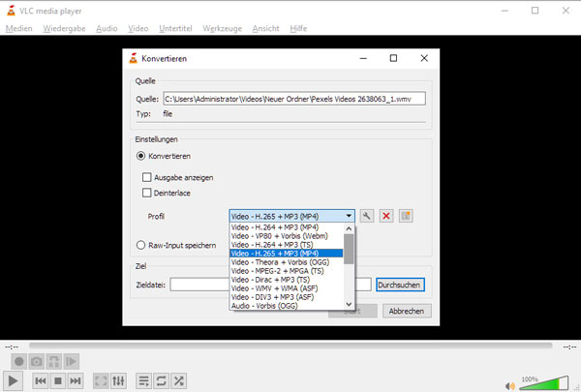Screen dimensions: 581x392
Task: Take a snapshot with camera icon
Action: (x=37, y=361)
